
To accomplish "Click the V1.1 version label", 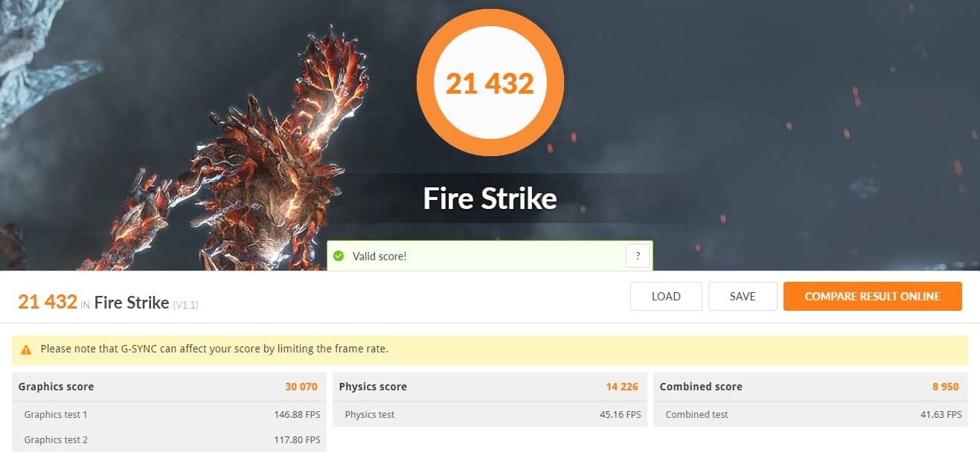I will click(x=185, y=305).
